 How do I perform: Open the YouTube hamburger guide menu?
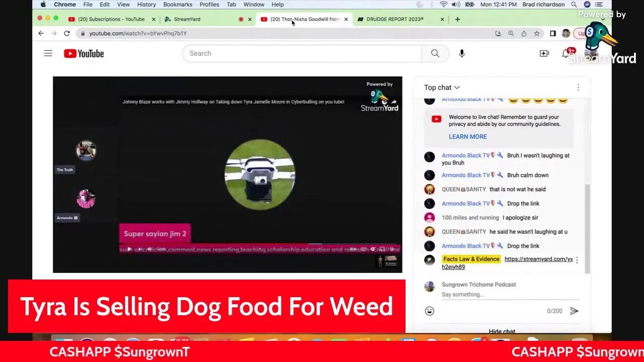[x=48, y=53]
